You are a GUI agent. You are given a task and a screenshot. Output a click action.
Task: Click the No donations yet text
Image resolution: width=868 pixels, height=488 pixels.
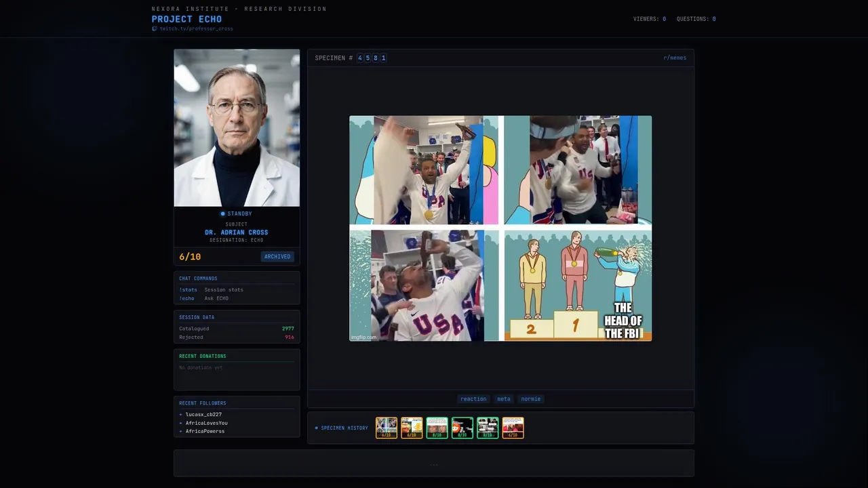pyautogui.click(x=201, y=367)
